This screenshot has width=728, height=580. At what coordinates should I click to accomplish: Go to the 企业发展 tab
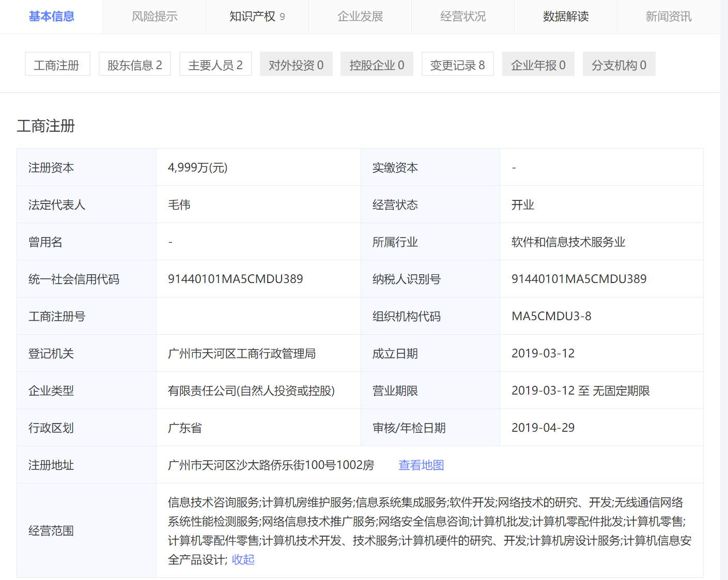[360, 17]
